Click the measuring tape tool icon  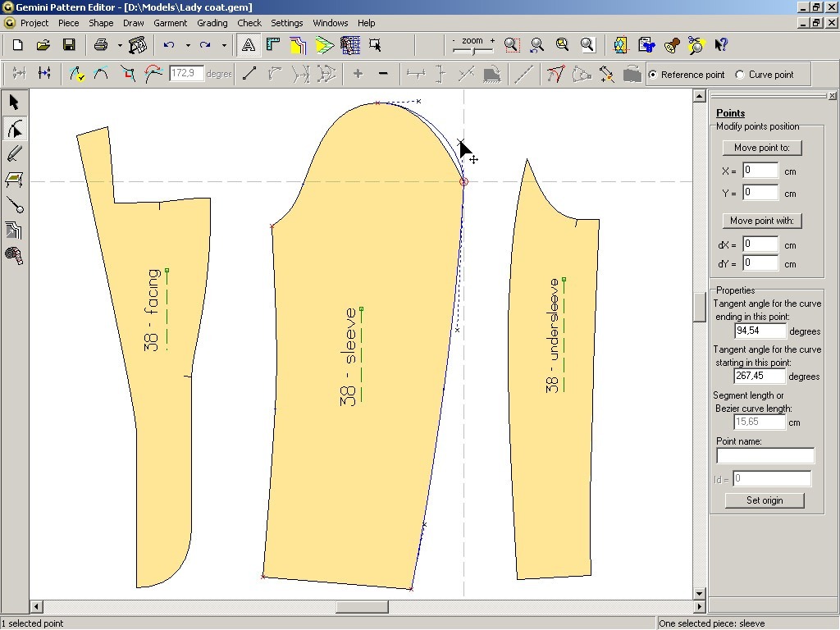tap(14, 256)
